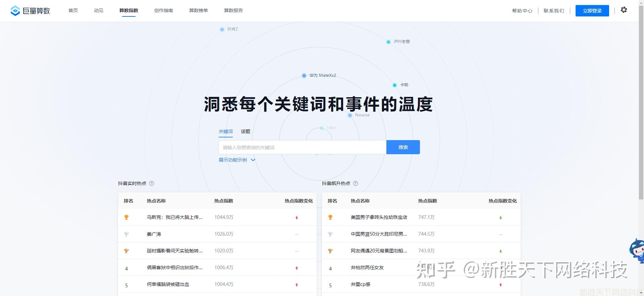Click the down arrow for 美国男子拿砖头抢劫珠宝店
The width and height of the screenshot is (644, 296).
(x=500, y=218)
